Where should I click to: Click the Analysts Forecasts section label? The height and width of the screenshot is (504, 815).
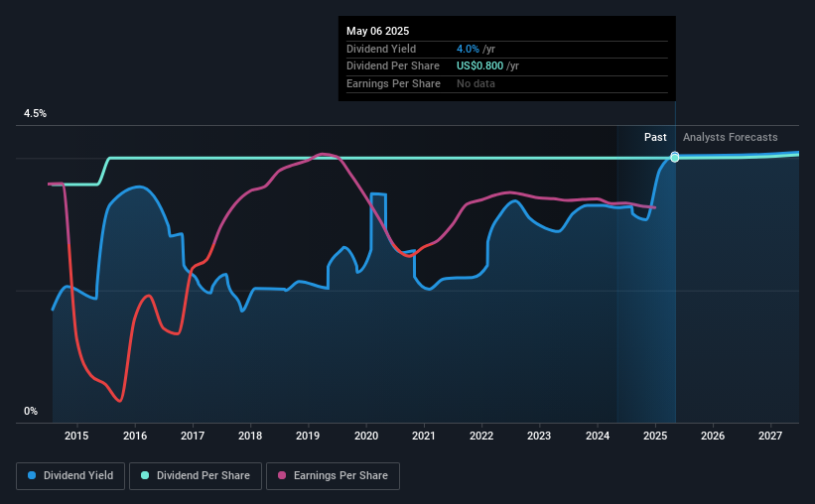click(731, 137)
